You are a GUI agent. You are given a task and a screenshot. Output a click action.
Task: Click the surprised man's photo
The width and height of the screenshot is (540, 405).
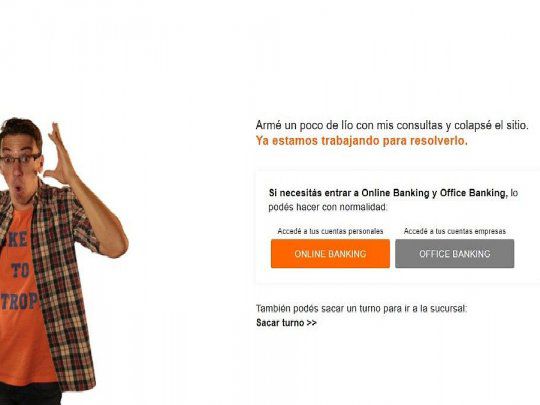coord(62,262)
